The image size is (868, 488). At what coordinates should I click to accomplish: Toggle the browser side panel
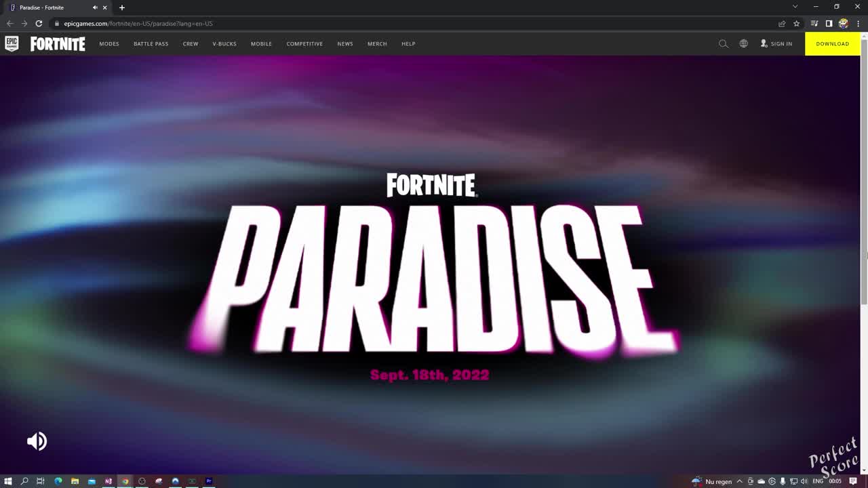pos(829,24)
